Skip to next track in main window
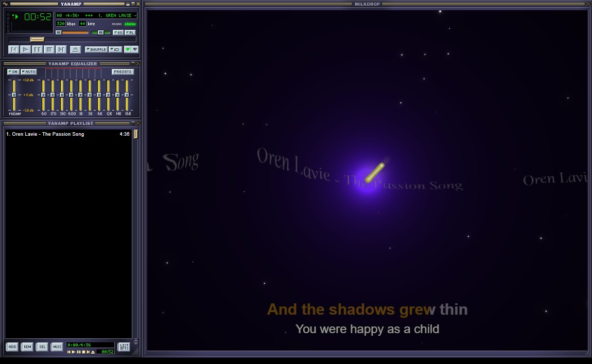592x364 pixels. point(60,49)
